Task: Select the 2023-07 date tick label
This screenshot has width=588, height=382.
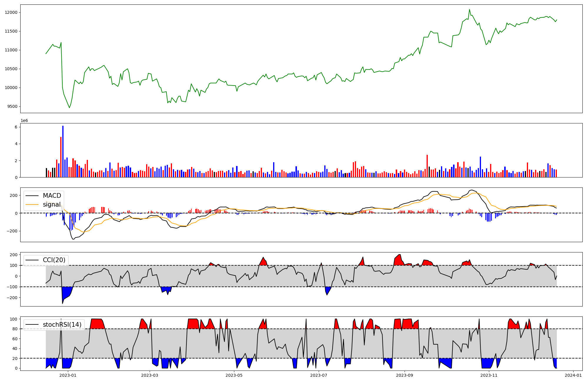Action: pos(319,375)
